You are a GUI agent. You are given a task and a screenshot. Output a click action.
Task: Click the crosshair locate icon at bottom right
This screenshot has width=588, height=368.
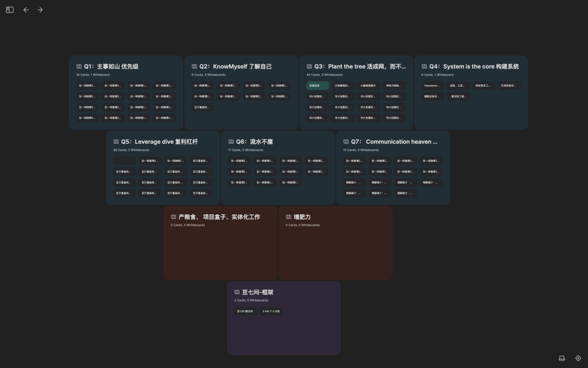[x=578, y=358]
